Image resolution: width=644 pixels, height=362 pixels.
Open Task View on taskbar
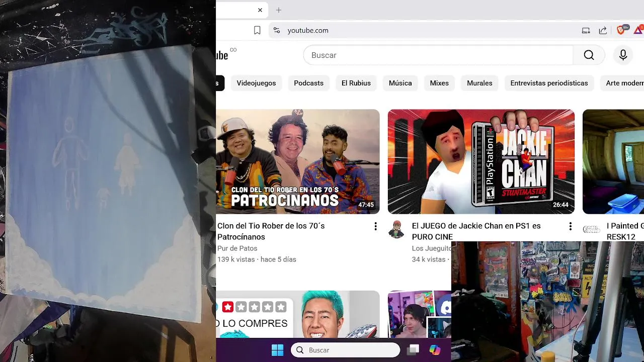point(414,350)
